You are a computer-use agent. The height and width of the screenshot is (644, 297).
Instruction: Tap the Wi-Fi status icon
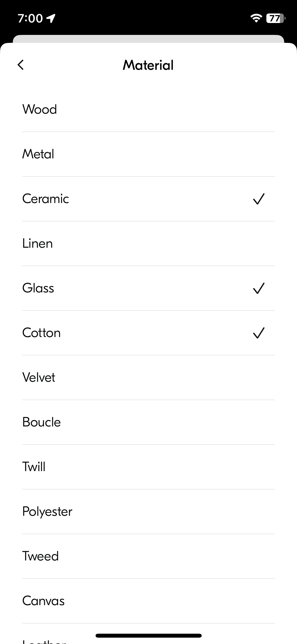point(256,18)
